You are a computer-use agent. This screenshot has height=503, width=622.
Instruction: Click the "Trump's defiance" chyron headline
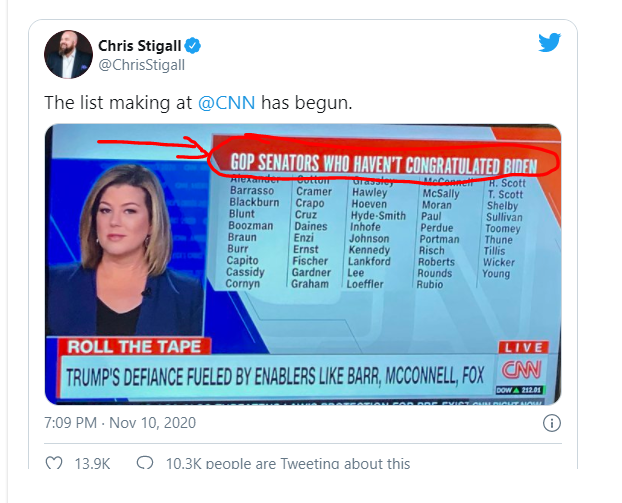tap(278, 379)
